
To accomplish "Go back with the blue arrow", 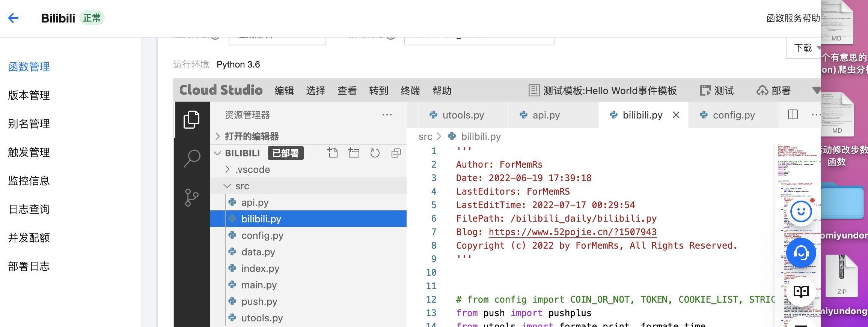I will 13,18.
